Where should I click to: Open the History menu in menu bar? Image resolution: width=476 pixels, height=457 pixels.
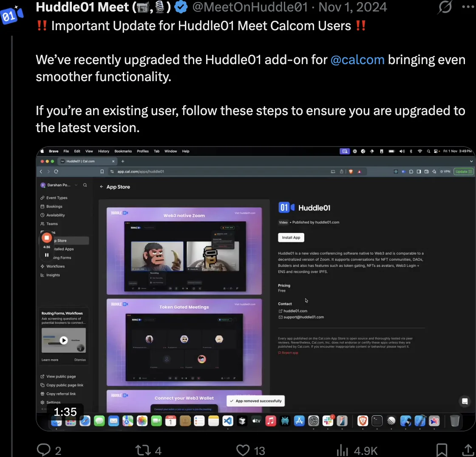click(x=104, y=151)
